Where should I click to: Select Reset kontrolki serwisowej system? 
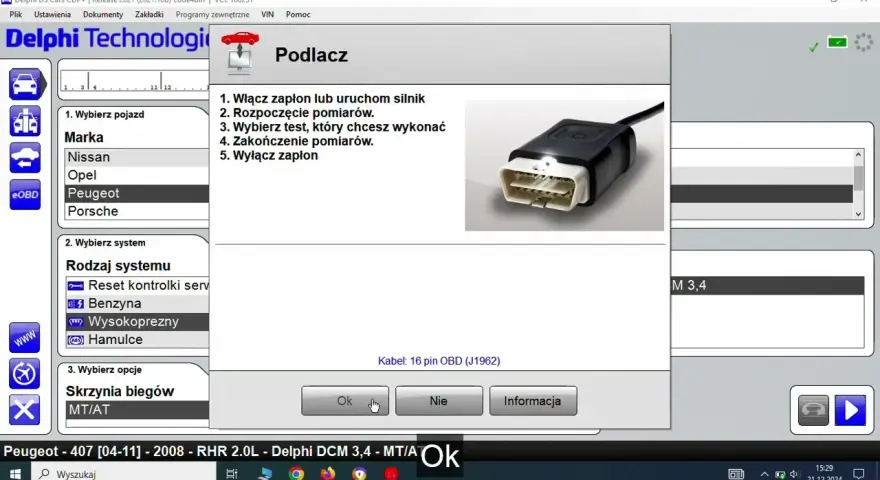click(138, 285)
